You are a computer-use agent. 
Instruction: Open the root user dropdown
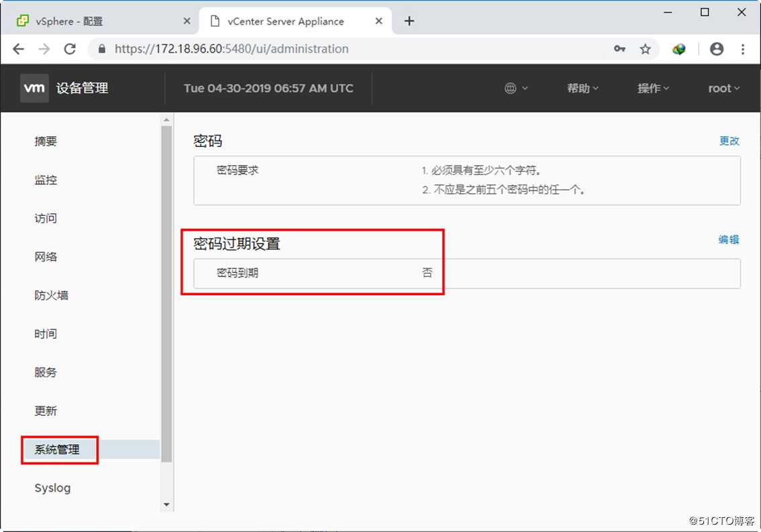[723, 89]
